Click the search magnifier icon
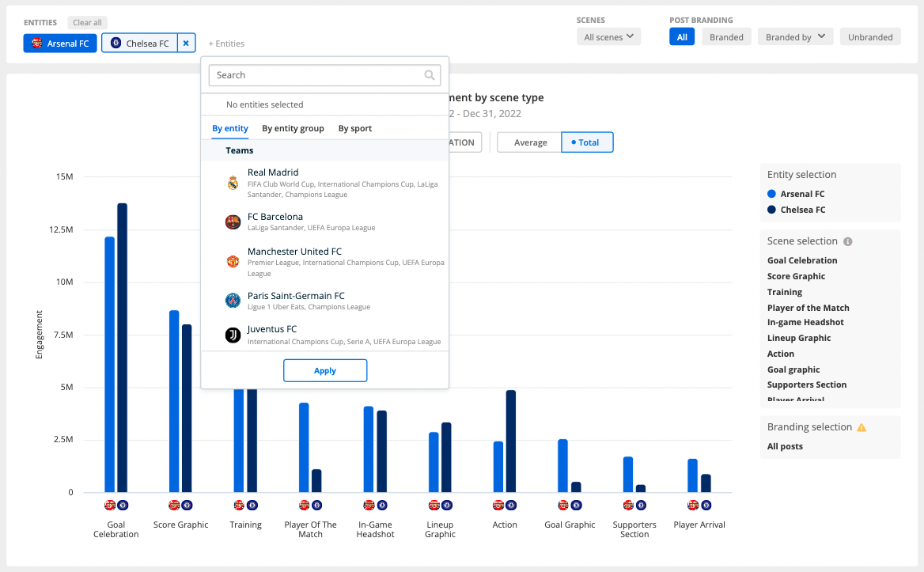 430,75
